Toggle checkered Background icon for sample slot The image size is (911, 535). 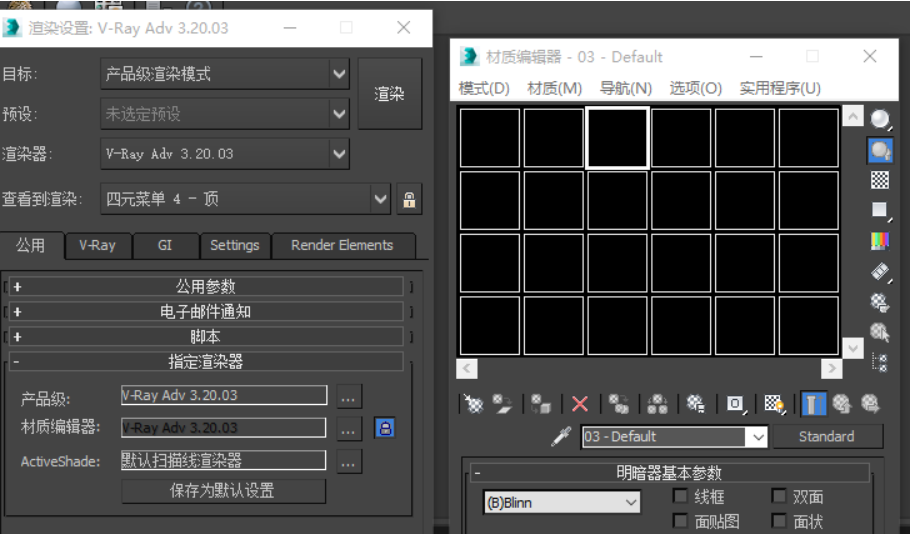click(880, 180)
